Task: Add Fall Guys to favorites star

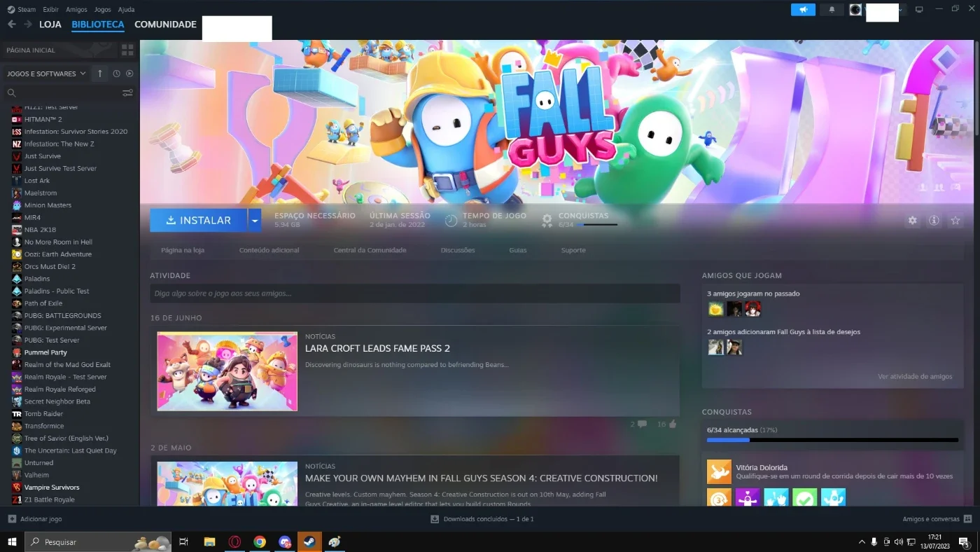Action: click(955, 221)
